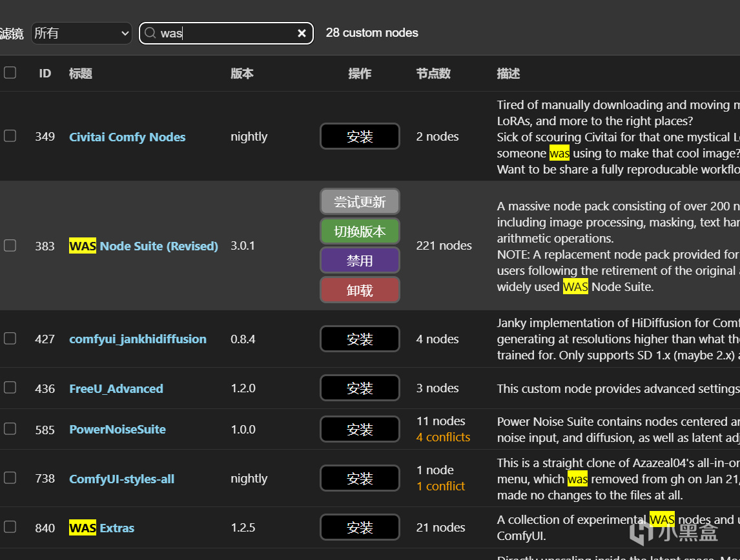
Task: Clear the search field with X icon
Action: 302,33
